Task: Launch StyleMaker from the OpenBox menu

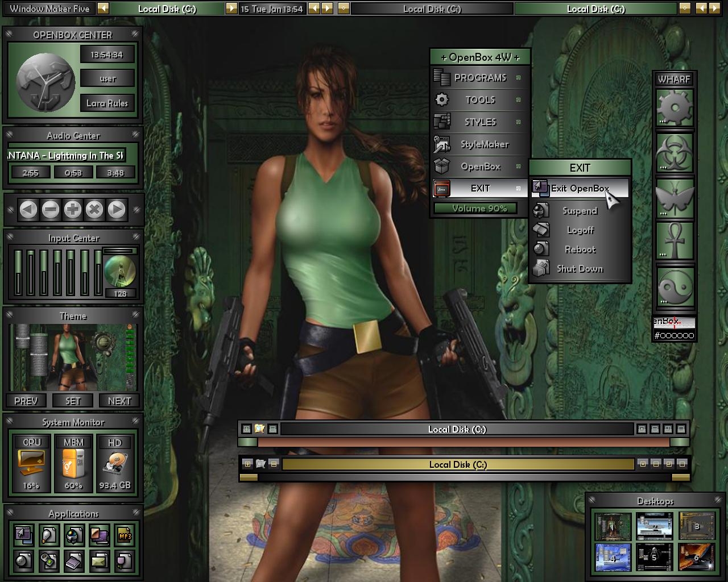Action: point(480,144)
